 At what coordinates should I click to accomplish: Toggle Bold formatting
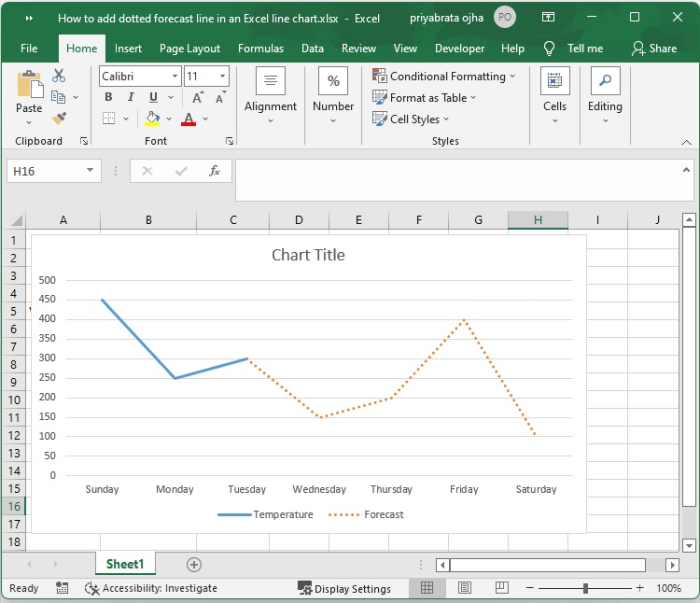[x=109, y=98]
